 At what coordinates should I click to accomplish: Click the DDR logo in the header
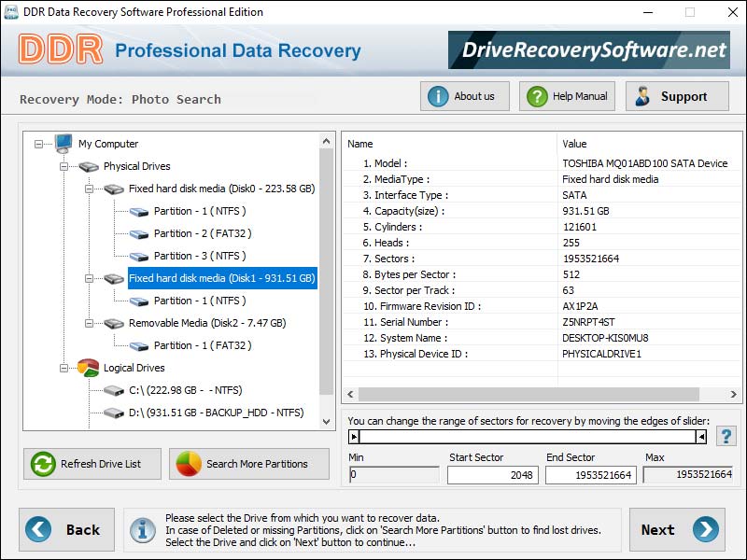[x=61, y=49]
